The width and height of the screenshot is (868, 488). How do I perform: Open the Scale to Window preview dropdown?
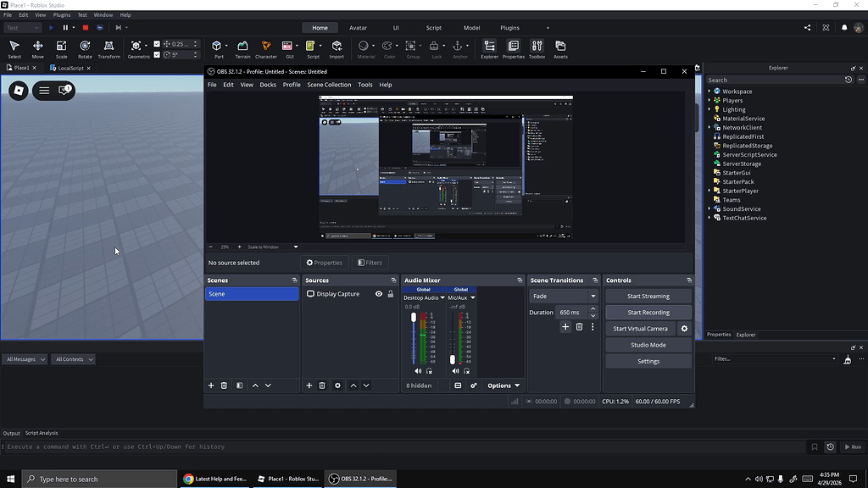click(296, 247)
